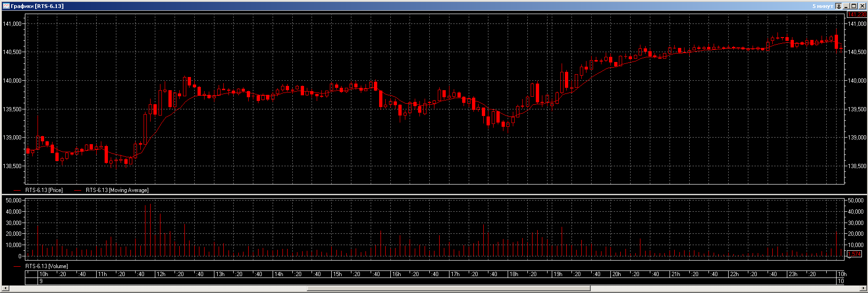Click the 23h mark on time axis
868x293 pixels.
tap(793, 274)
